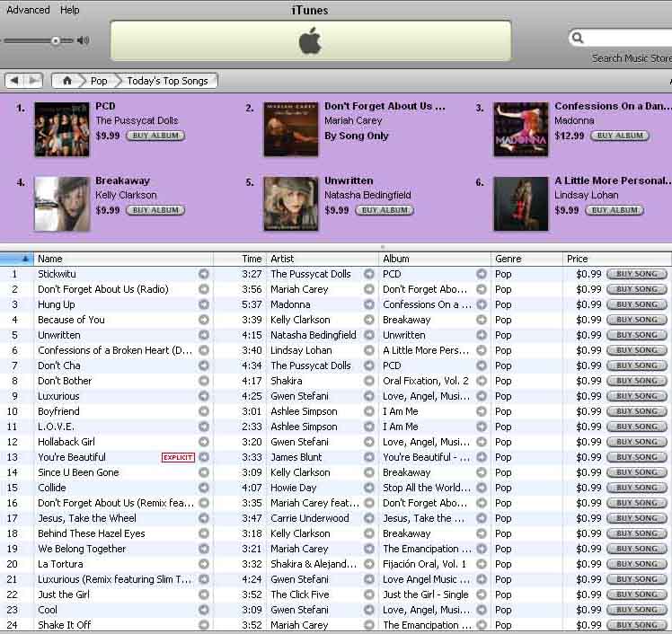Open the Advanced menu
The height and width of the screenshot is (634, 672).
pyautogui.click(x=28, y=9)
